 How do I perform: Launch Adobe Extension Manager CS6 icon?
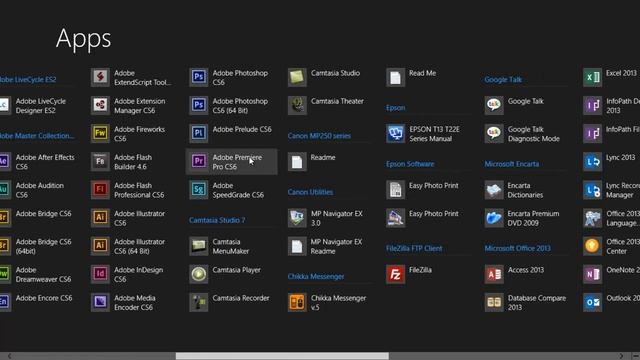100,105
